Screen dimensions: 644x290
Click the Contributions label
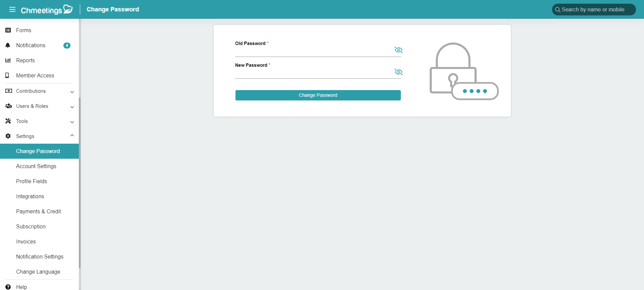tap(31, 91)
